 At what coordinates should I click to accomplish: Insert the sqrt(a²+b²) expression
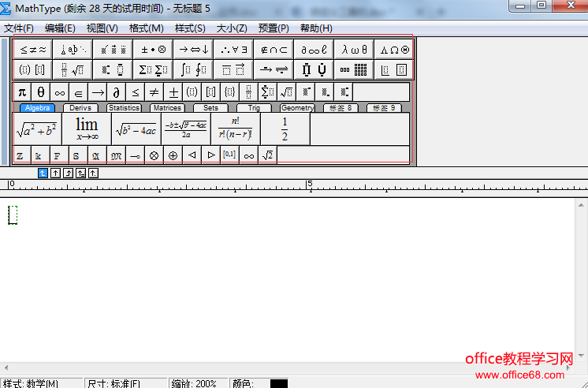37,129
